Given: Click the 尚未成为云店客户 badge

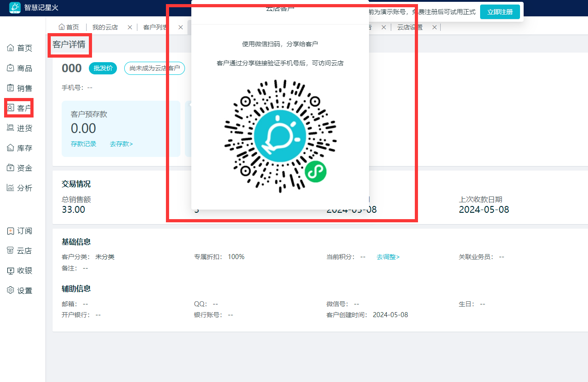Looking at the screenshot, I should click(155, 69).
